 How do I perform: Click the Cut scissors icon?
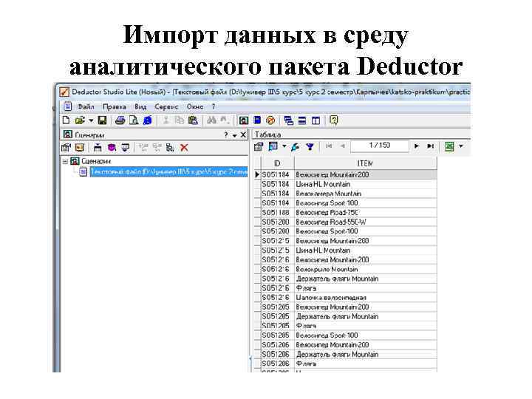(166, 120)
